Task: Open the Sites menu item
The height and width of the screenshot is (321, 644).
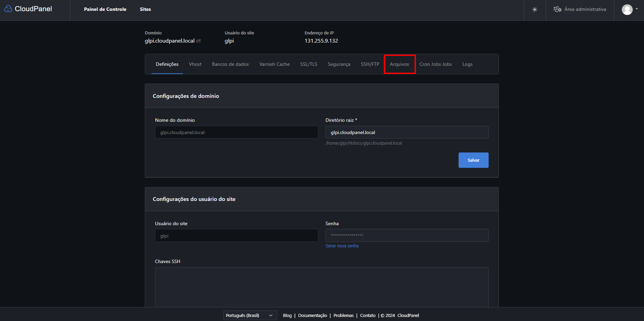Action: click(x=145, y=9)
